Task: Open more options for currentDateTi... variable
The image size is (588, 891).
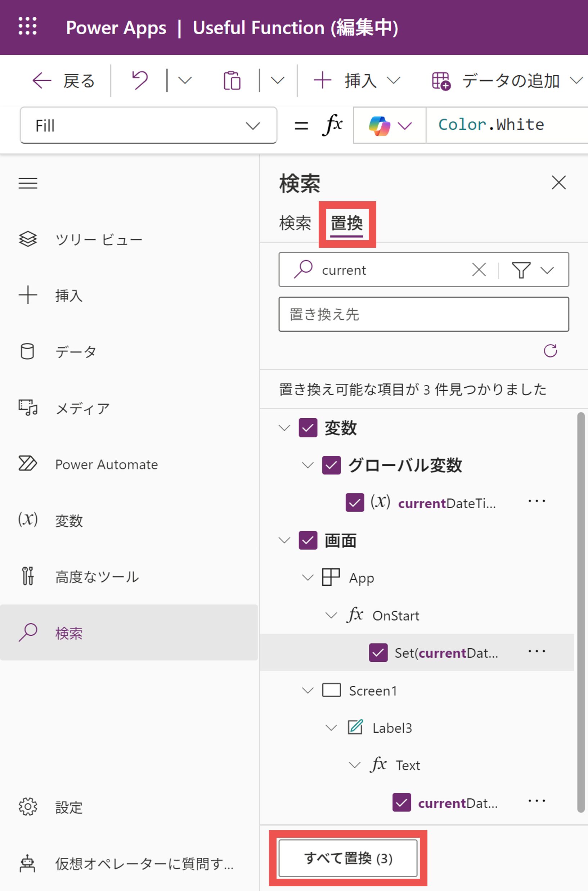Action: [537, 501]
